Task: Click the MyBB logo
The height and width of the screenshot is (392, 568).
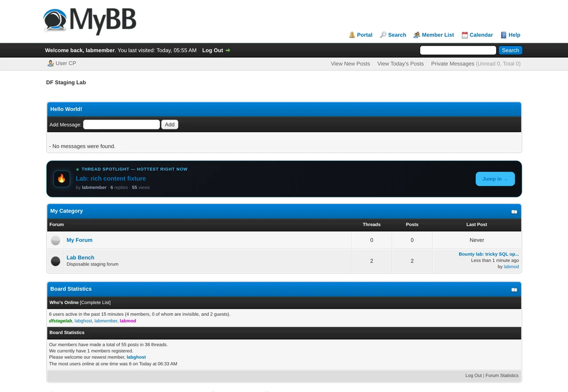Action: (x=90, y=21)
